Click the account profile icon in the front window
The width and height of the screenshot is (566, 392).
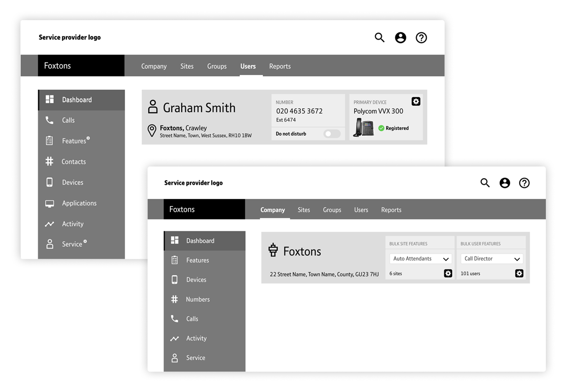click(505, 183)
